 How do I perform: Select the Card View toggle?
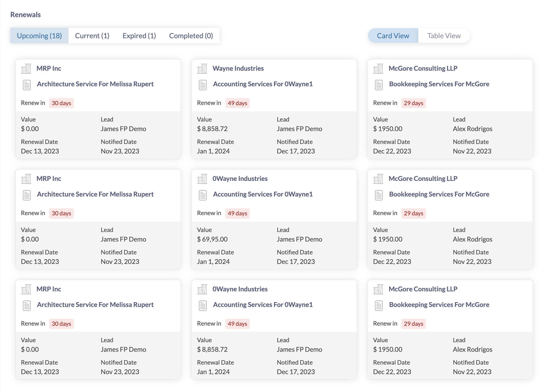coord(393,36)
